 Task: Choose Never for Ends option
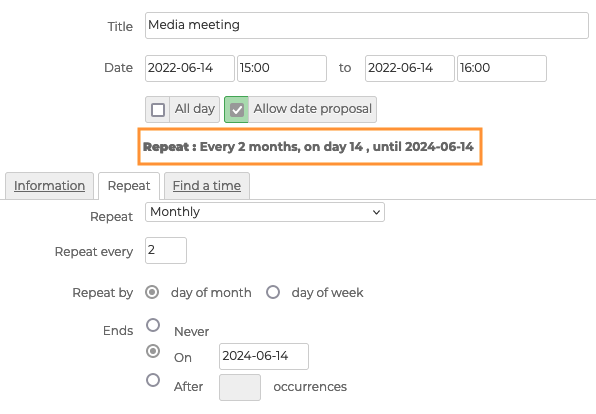click(153, 325)
